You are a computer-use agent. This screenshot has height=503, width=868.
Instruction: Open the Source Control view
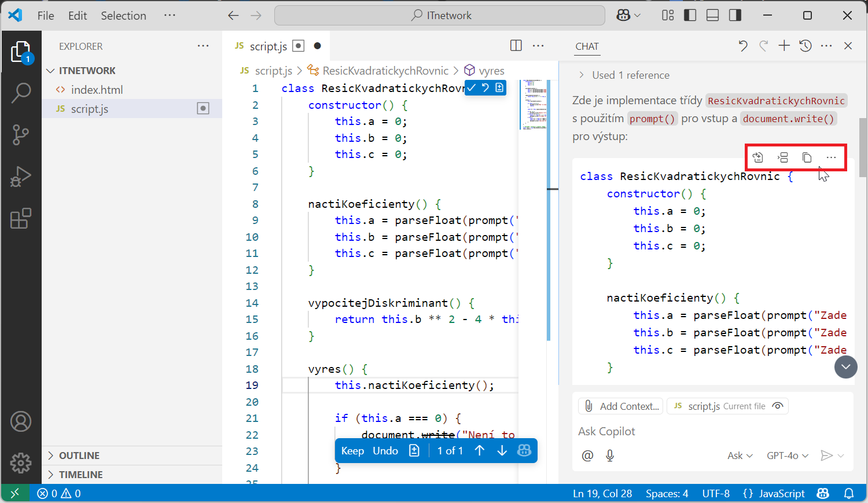(21, 134)
